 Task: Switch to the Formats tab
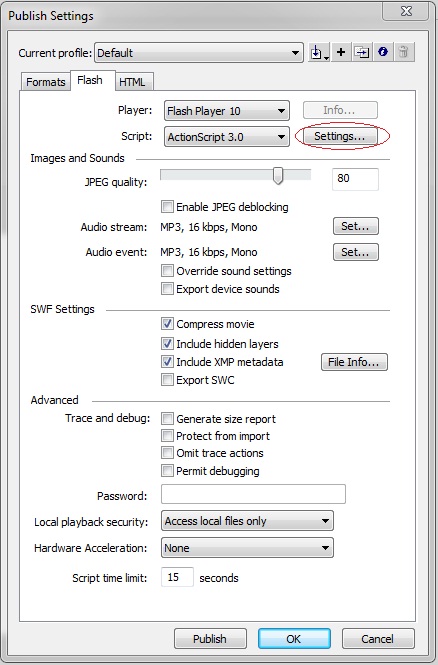click(46, 82)
